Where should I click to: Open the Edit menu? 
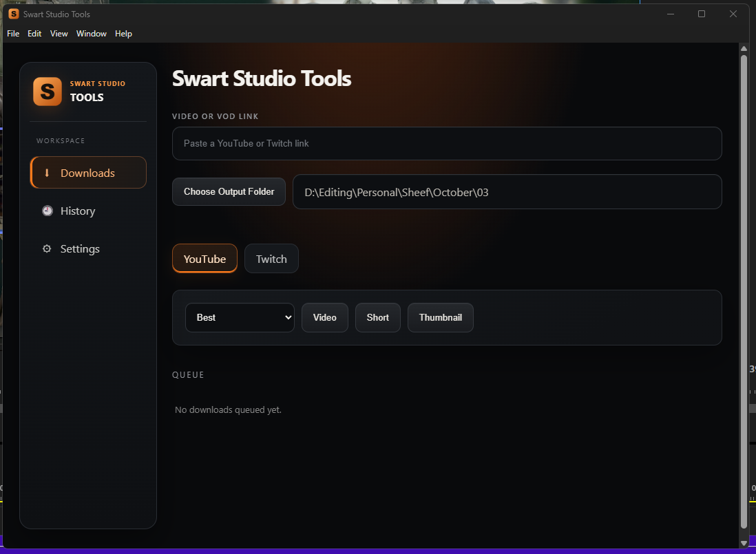click(x=34, y=33)
